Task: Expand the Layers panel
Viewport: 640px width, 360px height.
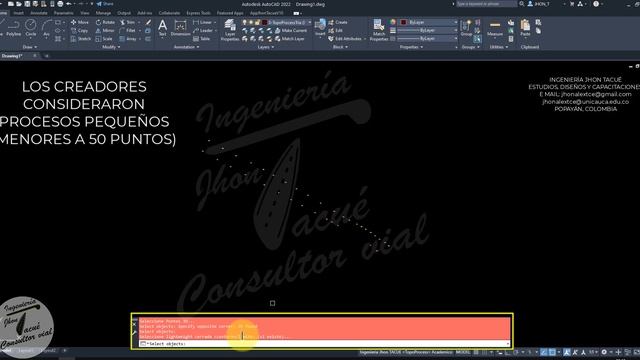Action: 266,47
